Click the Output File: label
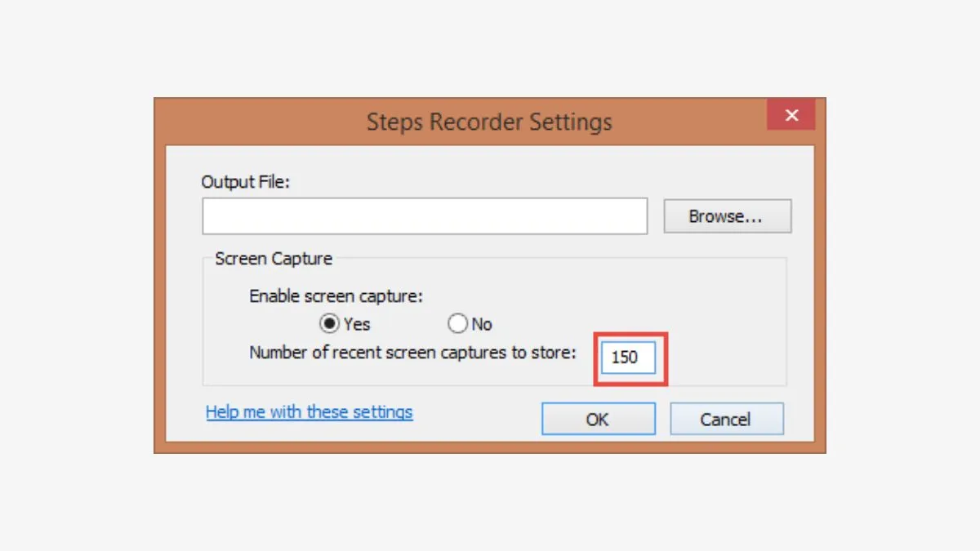The height and width of the screenshot is (551, 980). (x=246, y=182)
